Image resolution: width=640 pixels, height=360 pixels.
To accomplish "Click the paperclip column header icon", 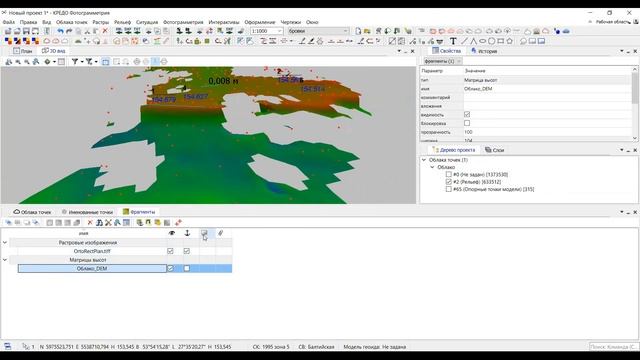I will pos(220,233).
